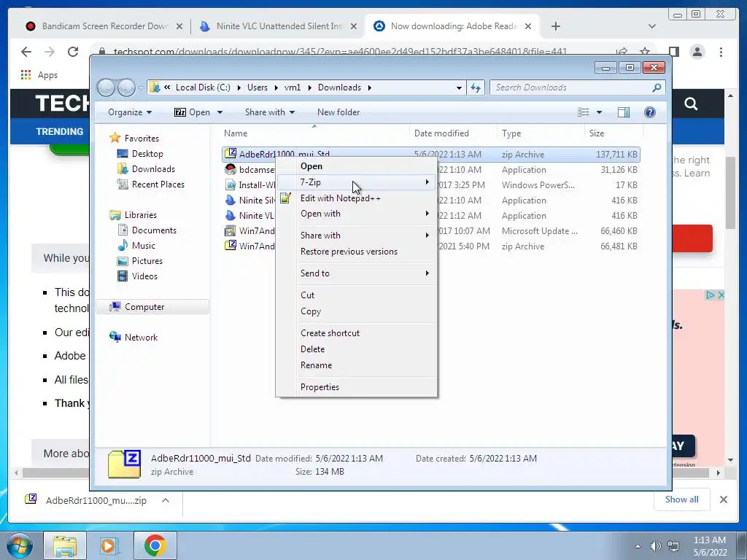This screenshot has height=560, width=747.
Task: Open the Chrome three-dot menu
Action: (x=721, y=52)
